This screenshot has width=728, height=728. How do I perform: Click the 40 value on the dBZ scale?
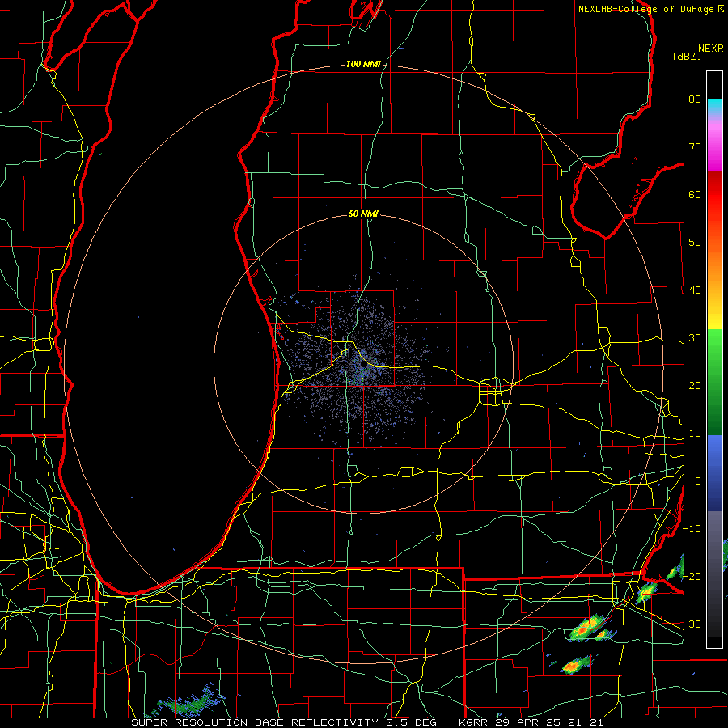tap(695, 290)
